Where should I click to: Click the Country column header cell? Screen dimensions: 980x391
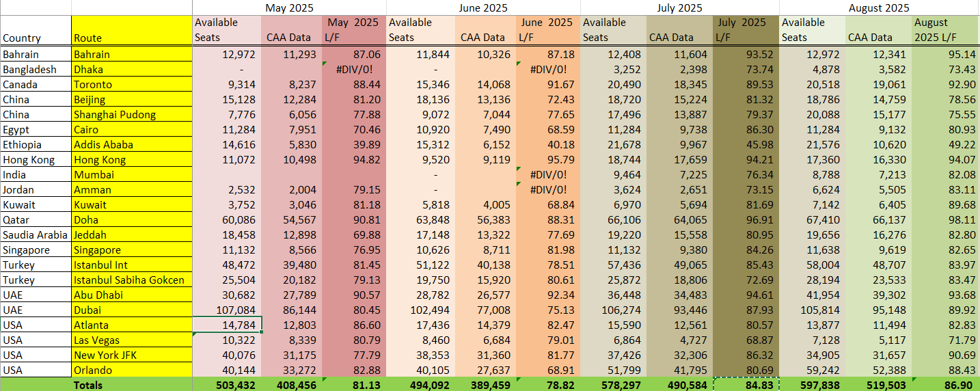pyautogui.click(x=36, y=31)
